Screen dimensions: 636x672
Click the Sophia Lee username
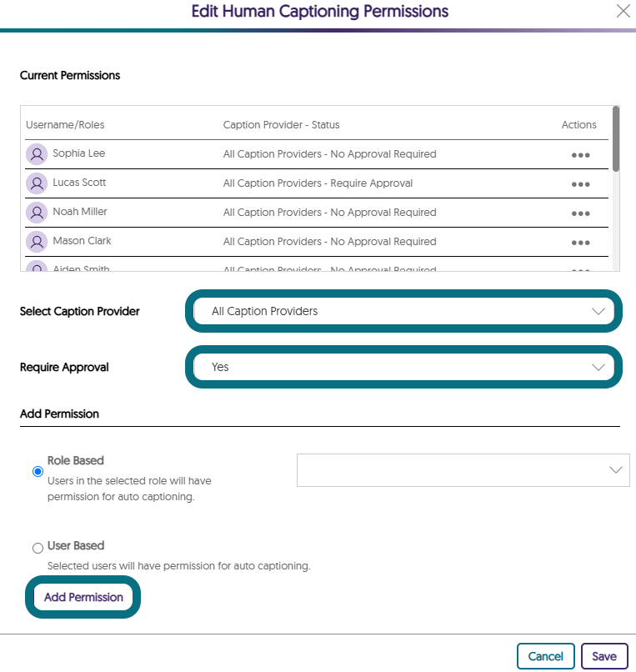79,153
